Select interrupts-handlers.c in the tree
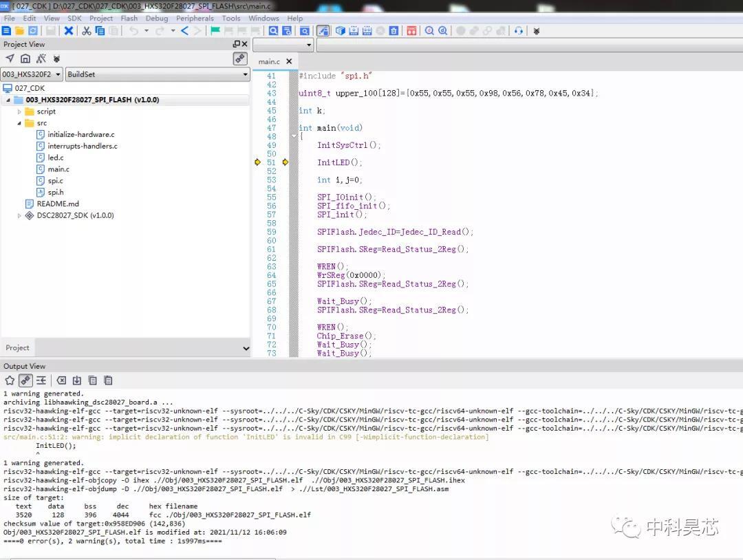 tap(83, 146)
